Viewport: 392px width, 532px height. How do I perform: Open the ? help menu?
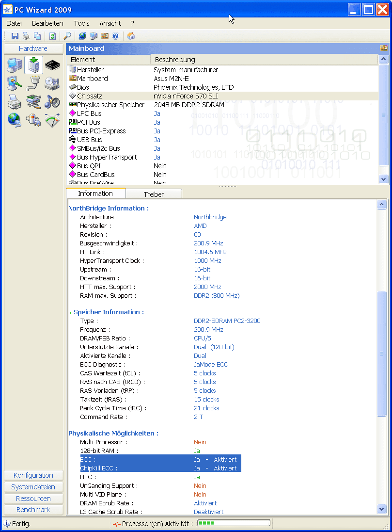pos(132,23)
